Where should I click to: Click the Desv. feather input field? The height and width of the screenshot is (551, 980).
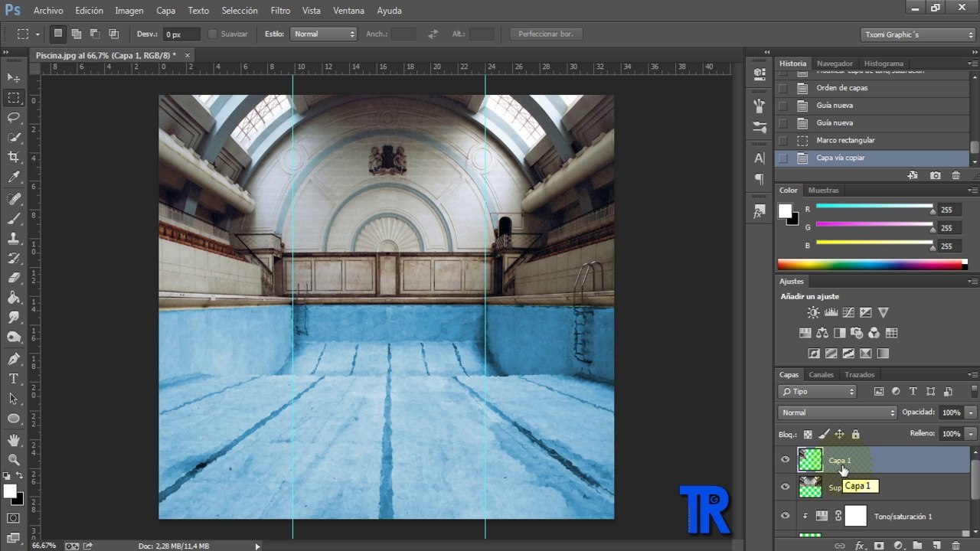pyautogui.click(x=181, y=34)
